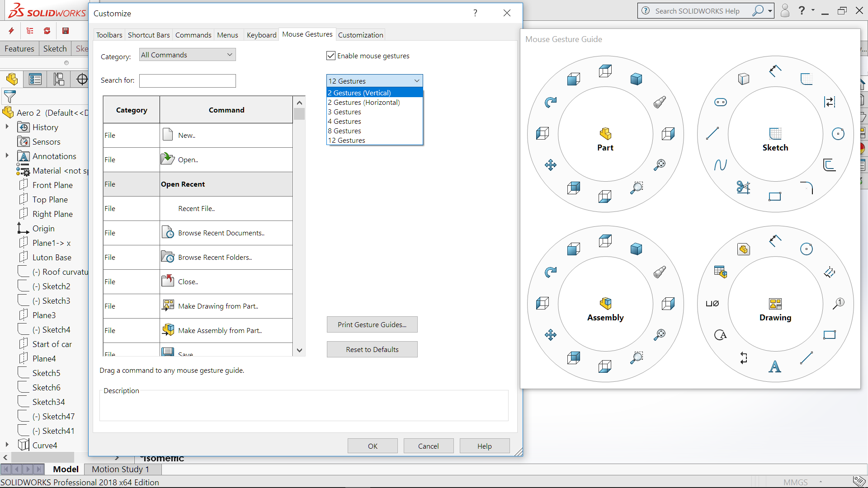Disable the Enable mouse gestures checkbox

click(x=331, y=56)
